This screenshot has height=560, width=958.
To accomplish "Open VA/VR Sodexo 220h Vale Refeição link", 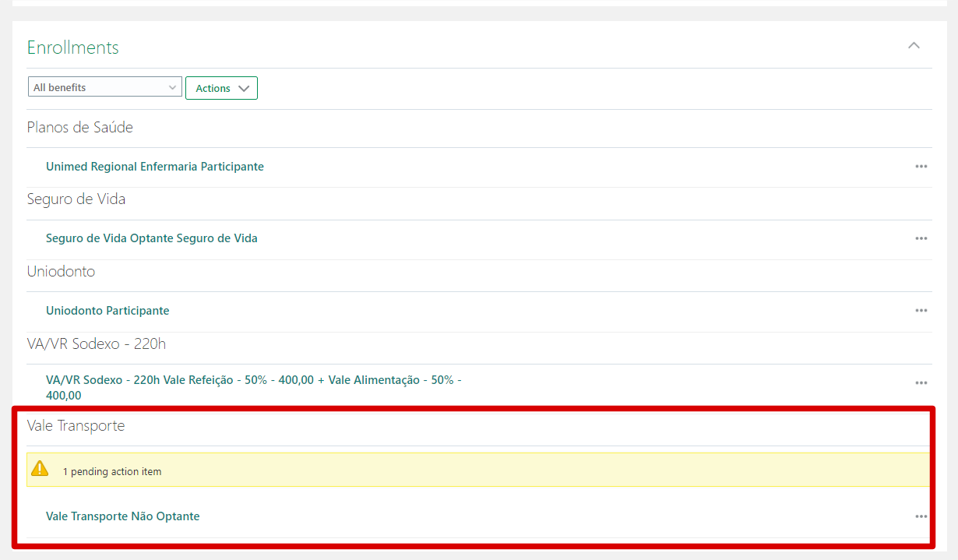I will tap(254, 387).
